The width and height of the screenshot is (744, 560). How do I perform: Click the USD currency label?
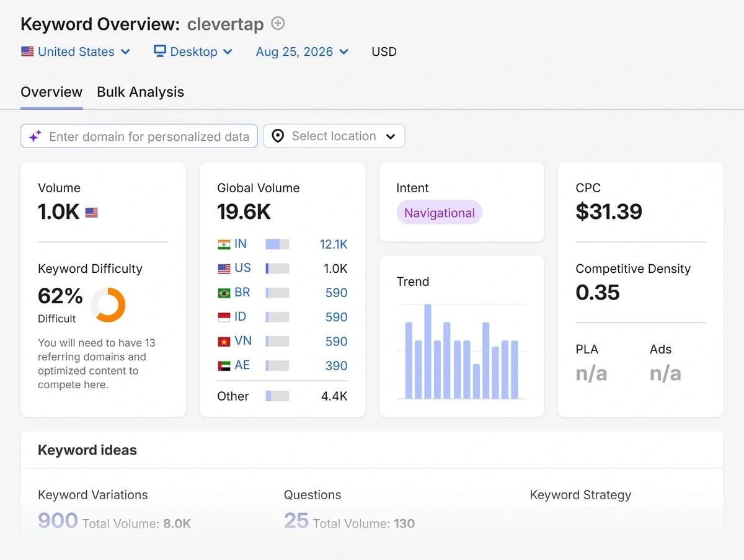(x=384, y=52)
